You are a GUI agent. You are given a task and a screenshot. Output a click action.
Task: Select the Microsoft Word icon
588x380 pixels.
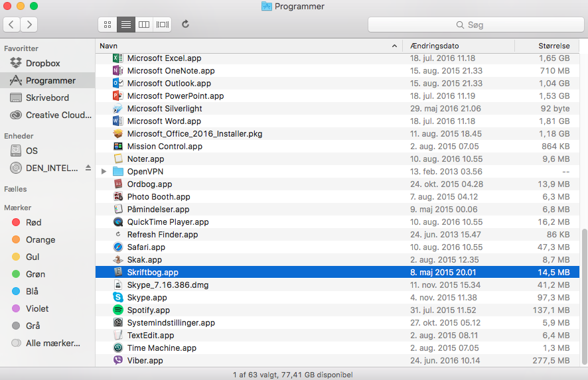(118, 121)
